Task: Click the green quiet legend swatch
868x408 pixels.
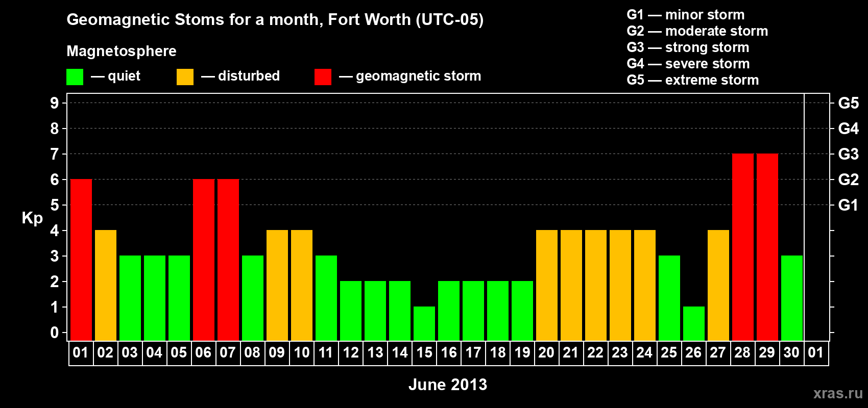Action: (75, 77)
